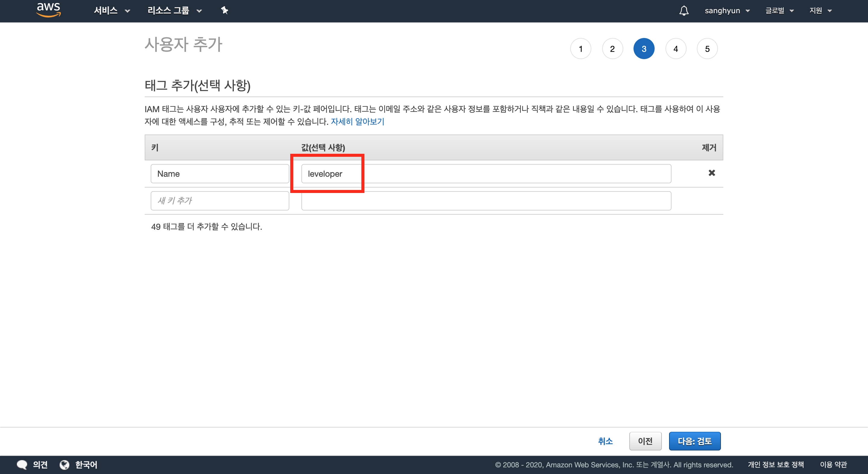Click the 다음: 검토 button
This screenshot has height=474, width=868.
coord(694,441)
